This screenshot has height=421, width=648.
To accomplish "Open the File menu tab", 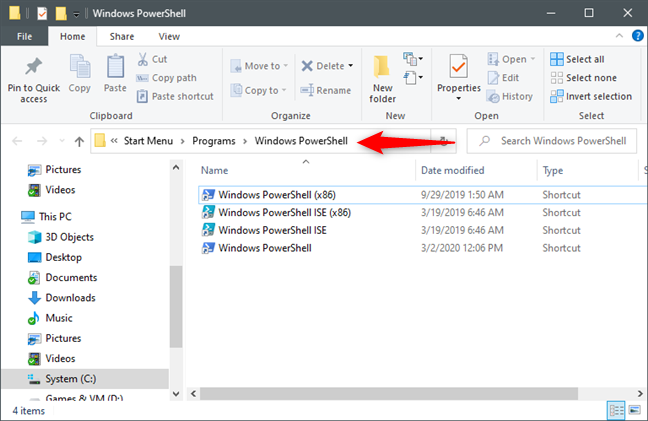I will [24, 36].
